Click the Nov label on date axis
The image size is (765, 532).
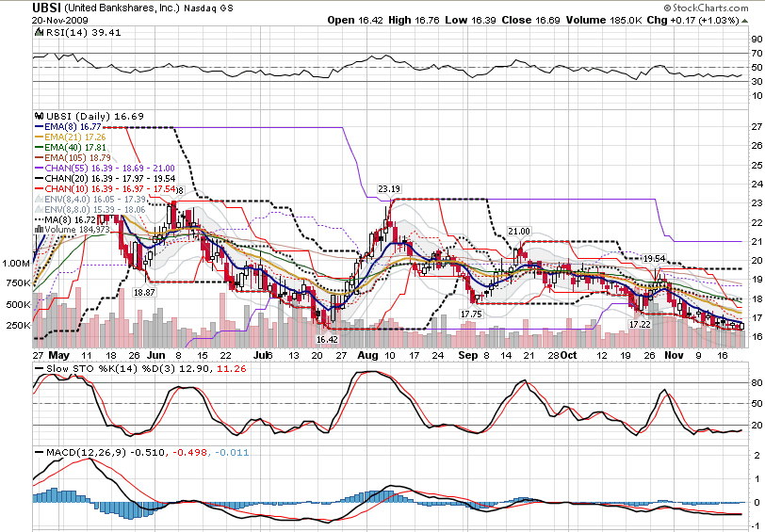pos(674,356)
